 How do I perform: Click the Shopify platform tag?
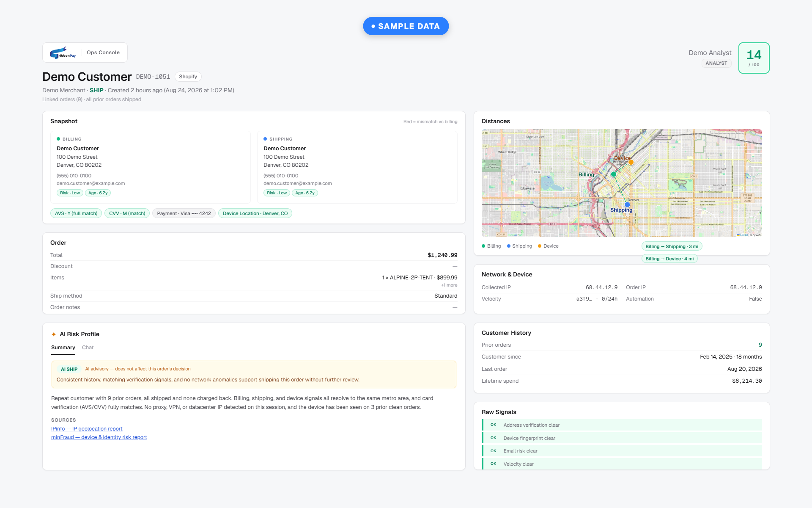click(x=188, y=77)
